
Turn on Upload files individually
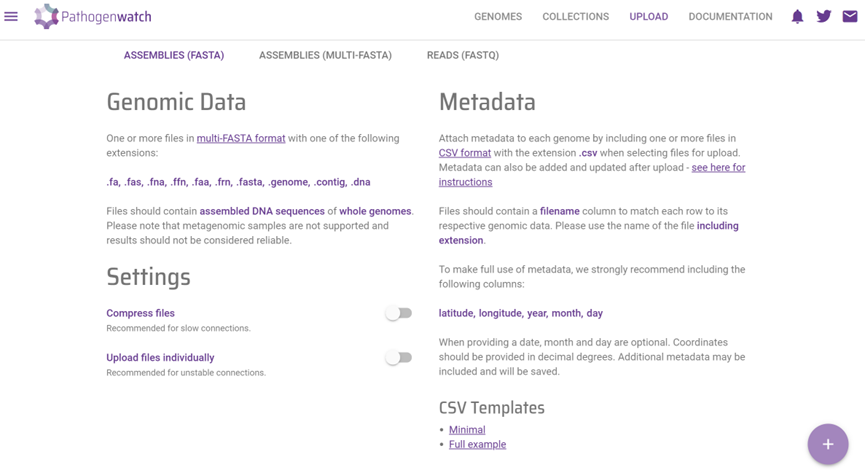(x=399, y=358)
